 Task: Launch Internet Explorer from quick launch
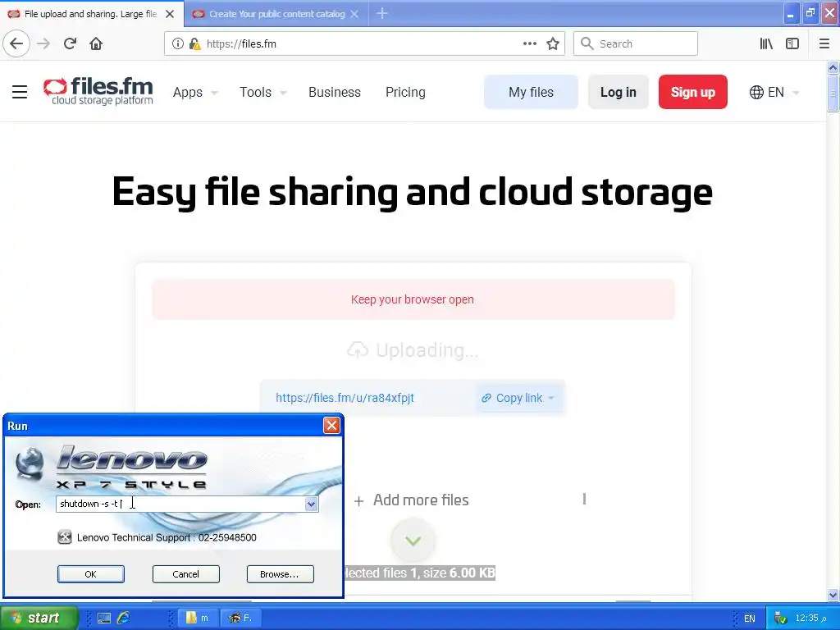[123, 619]
